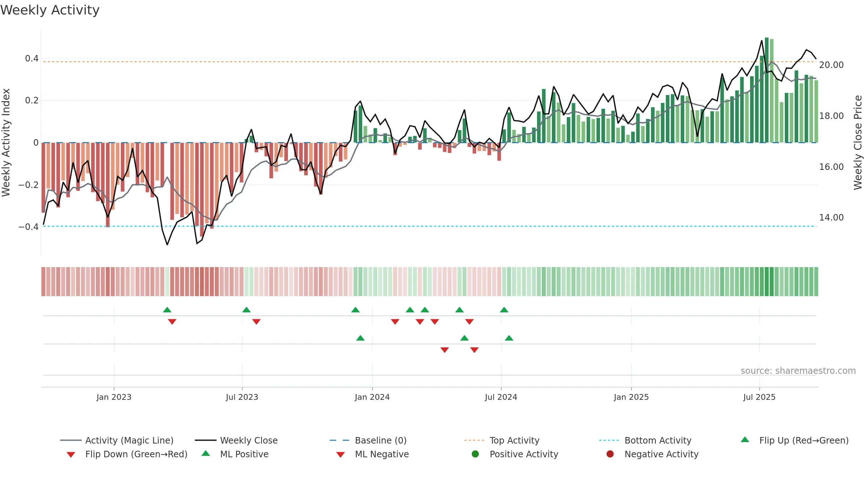The width and height of the screenshot is (868, 488).
Task: Toggle ML Negative legend entry
Action: point(373,454)
